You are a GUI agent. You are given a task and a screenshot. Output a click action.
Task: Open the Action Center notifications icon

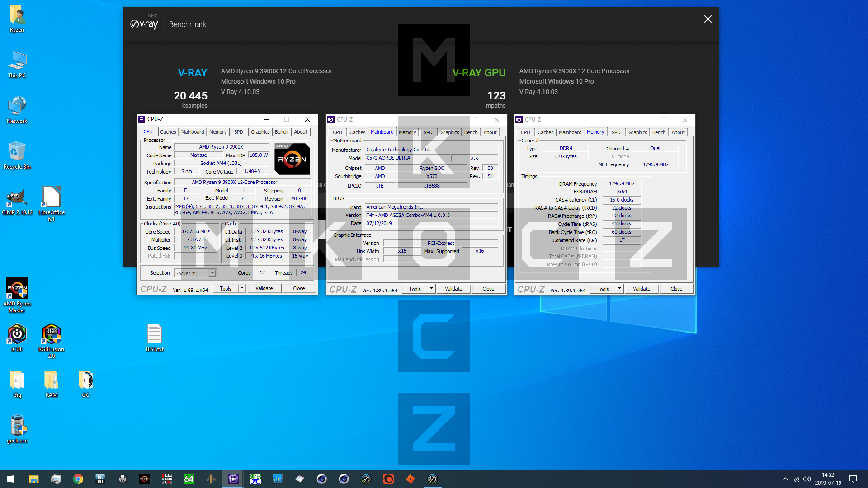[x=853, y=479]
